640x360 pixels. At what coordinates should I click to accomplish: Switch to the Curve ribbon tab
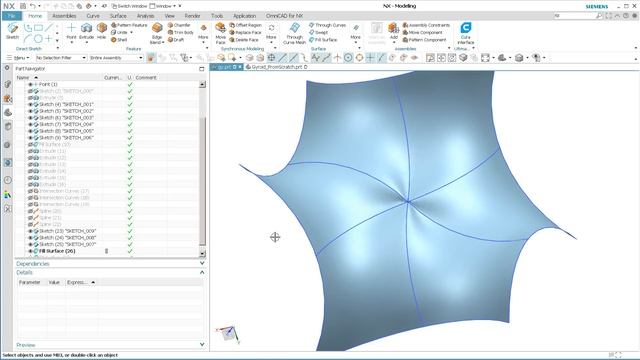point(93,16)
